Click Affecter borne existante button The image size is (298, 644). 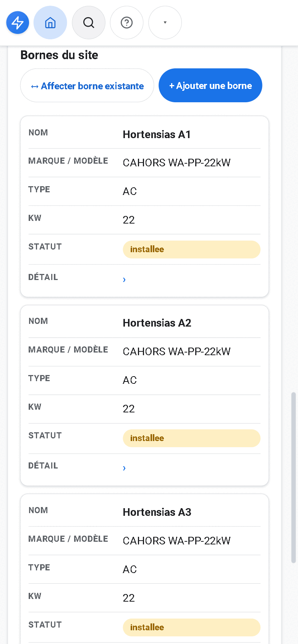(87, 85)
